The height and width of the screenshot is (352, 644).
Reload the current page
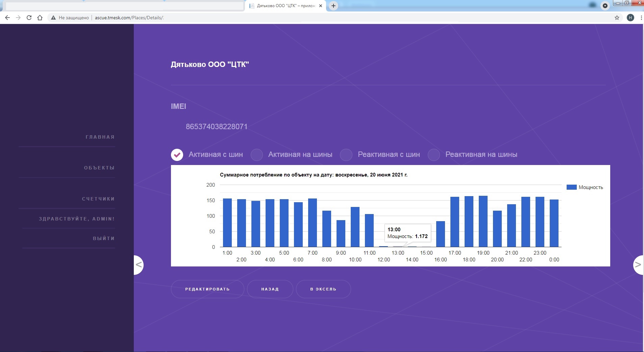(x=29, y=18)
